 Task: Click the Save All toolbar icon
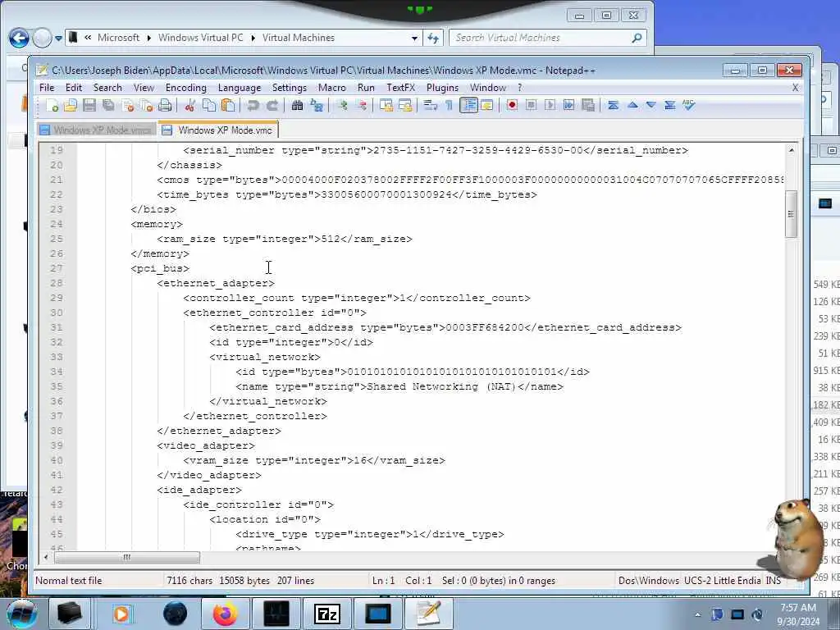tap(108, 106)
